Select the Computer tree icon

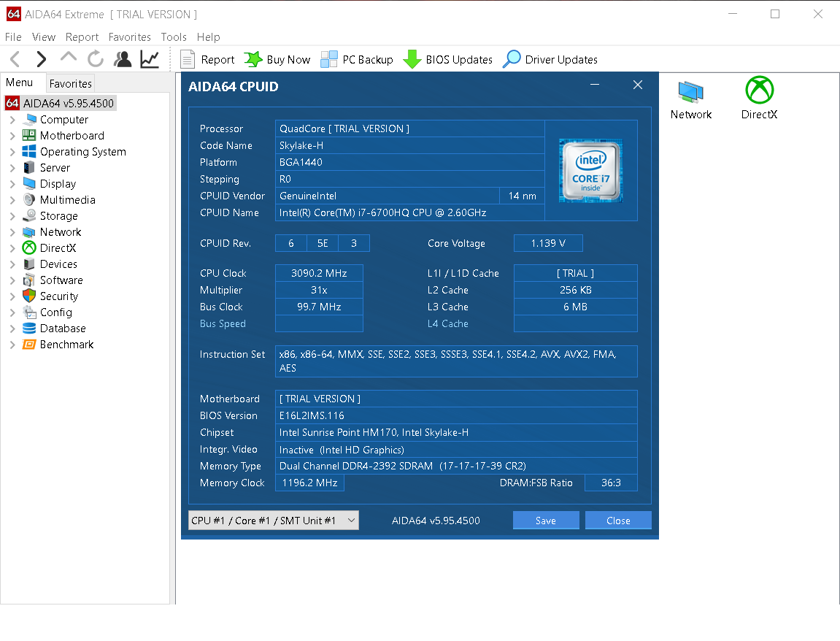(x=29, y=120)
